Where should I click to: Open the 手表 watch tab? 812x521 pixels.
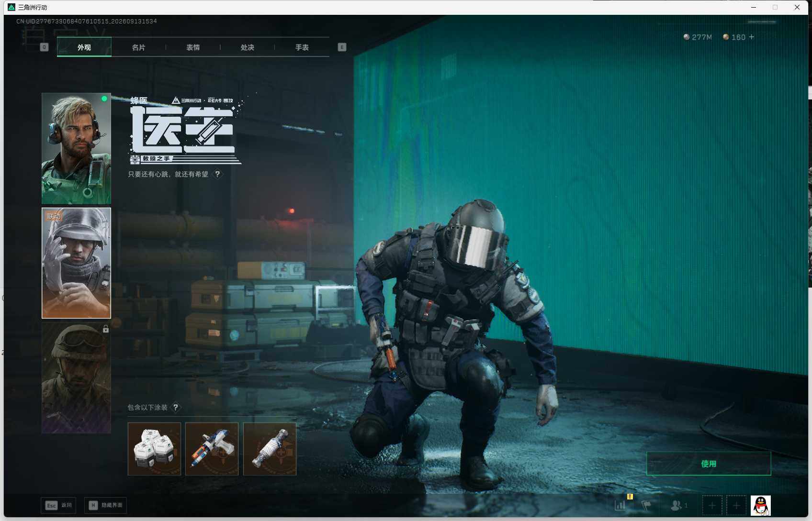(302, 47)
